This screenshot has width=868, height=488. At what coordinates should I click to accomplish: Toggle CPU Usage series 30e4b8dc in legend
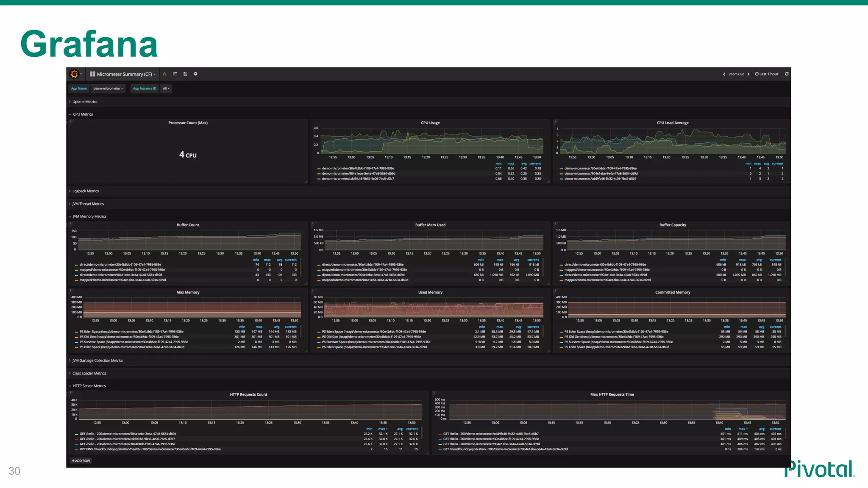point(358,169)
